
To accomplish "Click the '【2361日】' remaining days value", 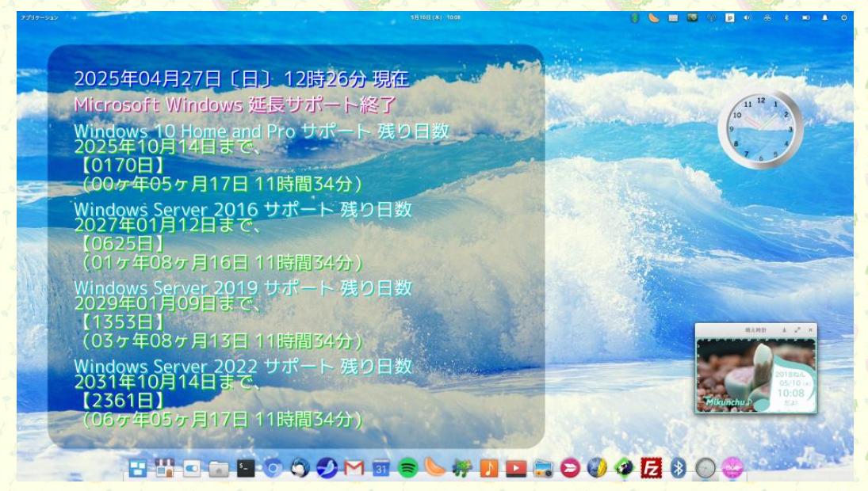I will point(122,400).
